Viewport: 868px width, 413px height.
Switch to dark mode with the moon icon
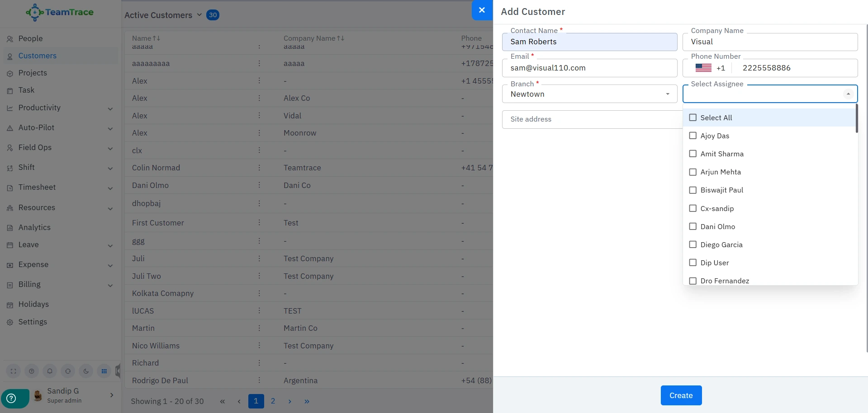pos(86,371)
